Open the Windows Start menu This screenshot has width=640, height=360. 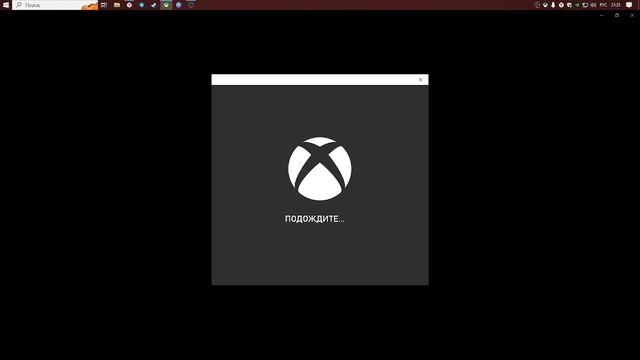[6, 5]
